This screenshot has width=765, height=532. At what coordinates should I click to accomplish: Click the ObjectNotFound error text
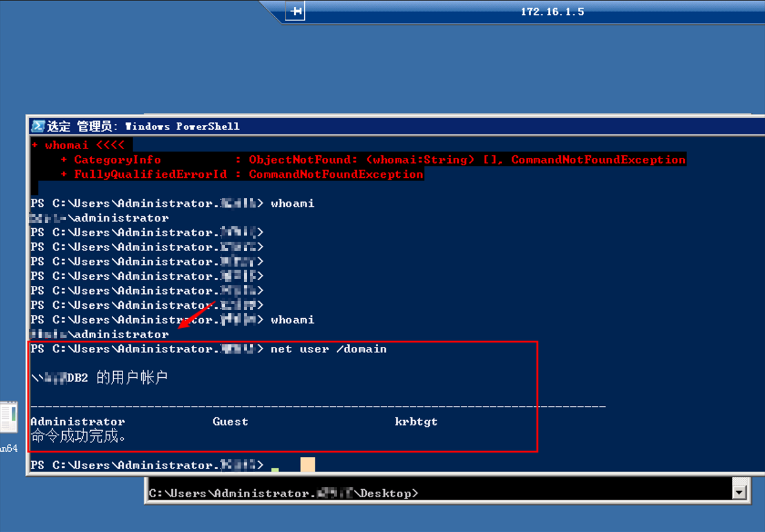(x=300, y=160)
